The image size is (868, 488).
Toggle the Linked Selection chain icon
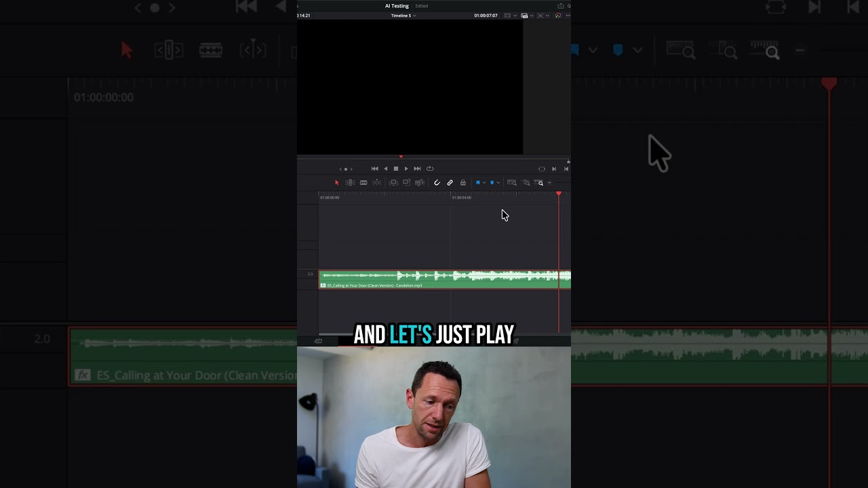click(450, 183)
